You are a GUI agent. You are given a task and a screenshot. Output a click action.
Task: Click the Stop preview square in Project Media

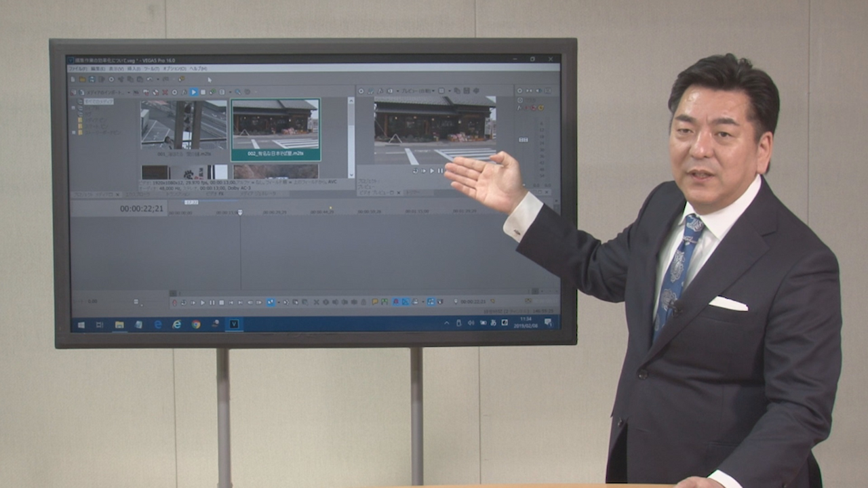(203, 91)
